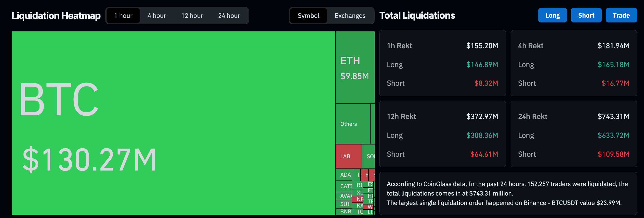Screen dimensions: 644x218
Task: Switch to the 12 hour timeframe
Action: pos(192,16)
